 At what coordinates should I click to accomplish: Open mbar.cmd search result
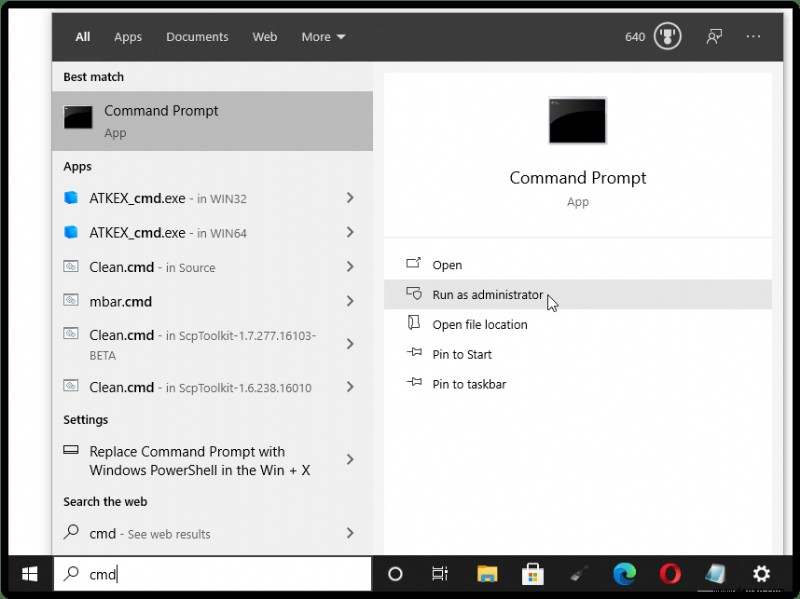tap(212, 301)
